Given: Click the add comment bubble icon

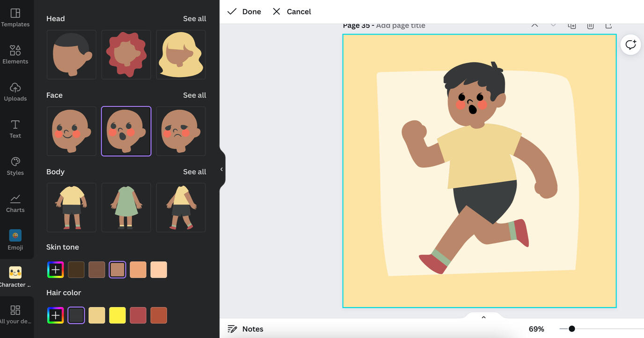Looking at the screenshot, I should pos(630,45).
